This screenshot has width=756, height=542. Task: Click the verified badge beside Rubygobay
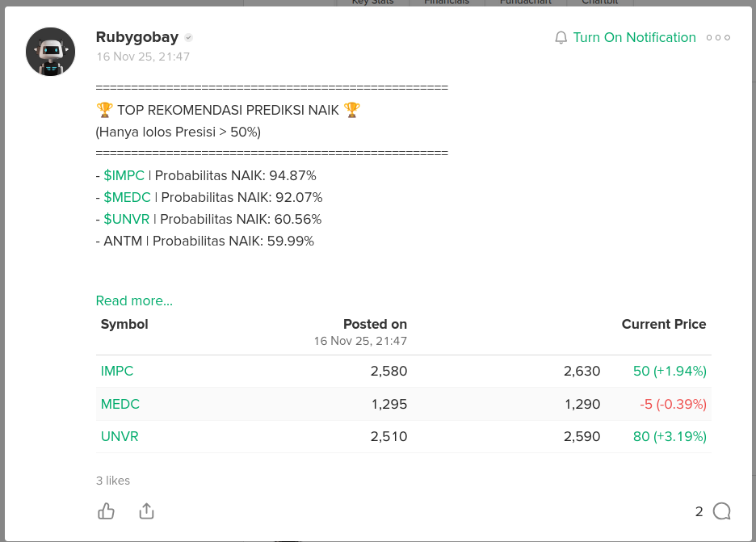pyautogui.click(x=188, y=38)
